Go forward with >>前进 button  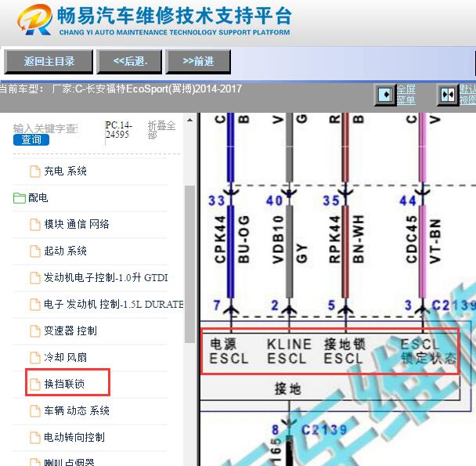pos(198,62)
